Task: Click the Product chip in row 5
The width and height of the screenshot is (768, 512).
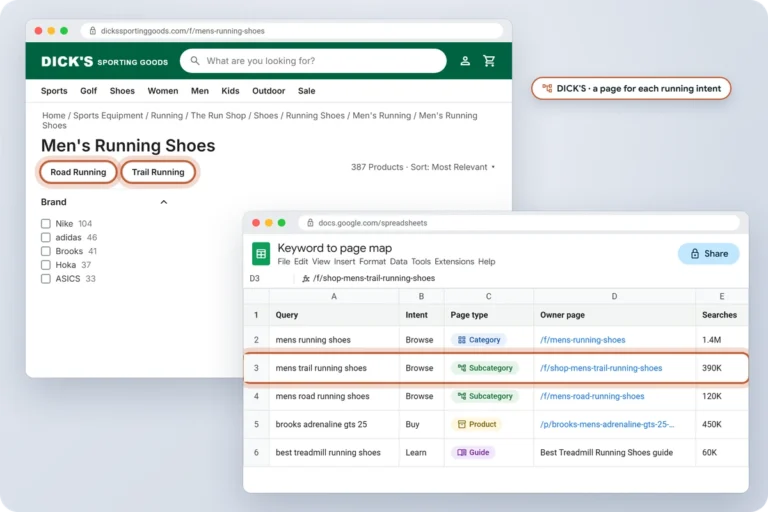Action: (x=477, y=424)
